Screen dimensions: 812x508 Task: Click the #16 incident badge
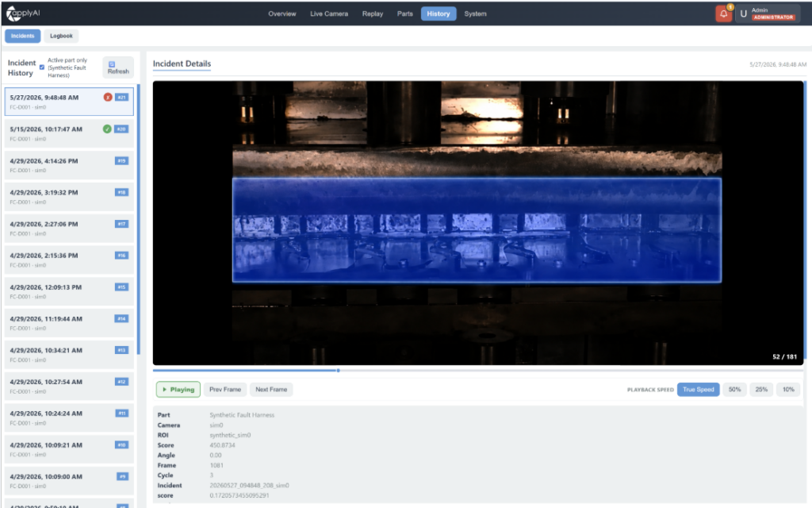tap(121, 255)
